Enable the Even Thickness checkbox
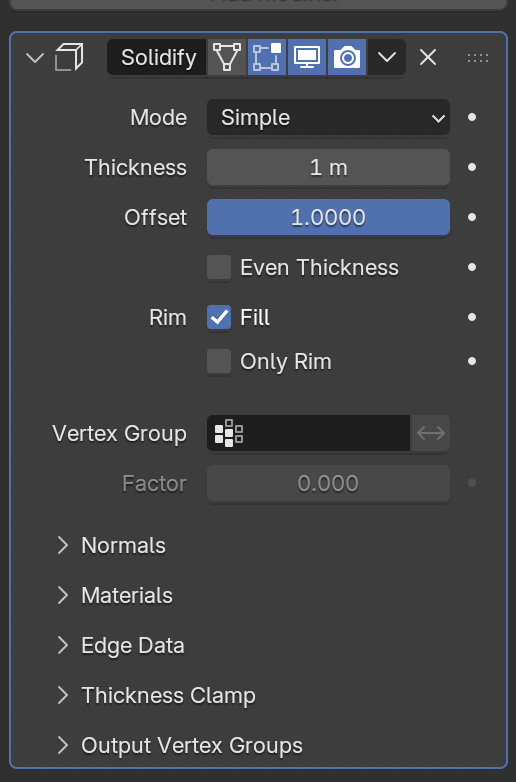 (x=219, y=267)
